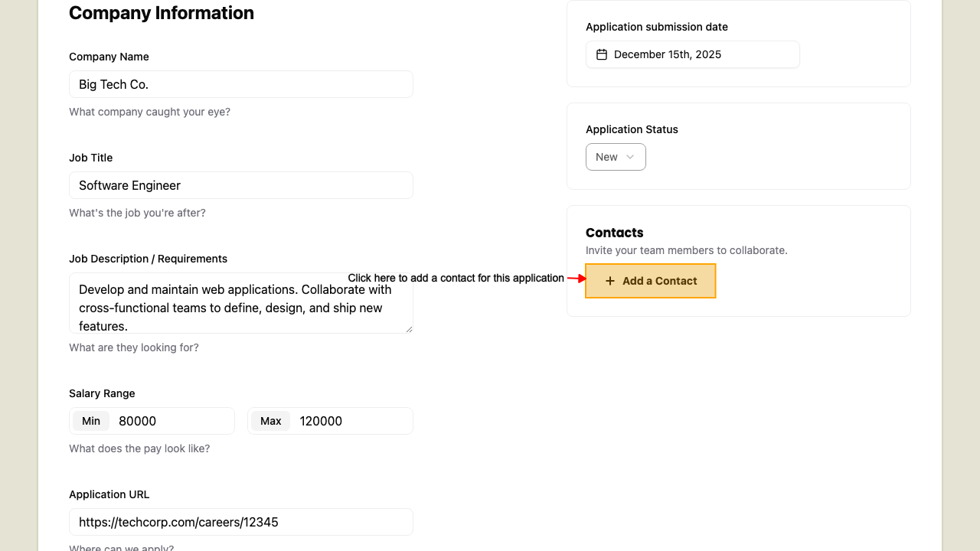Click inside the Job Description text area
The height and width of the screenshot is (551, 980).
pos(240,304)
